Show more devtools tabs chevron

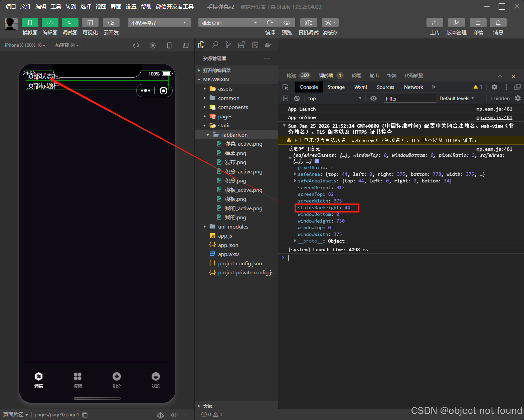[433, 87]
